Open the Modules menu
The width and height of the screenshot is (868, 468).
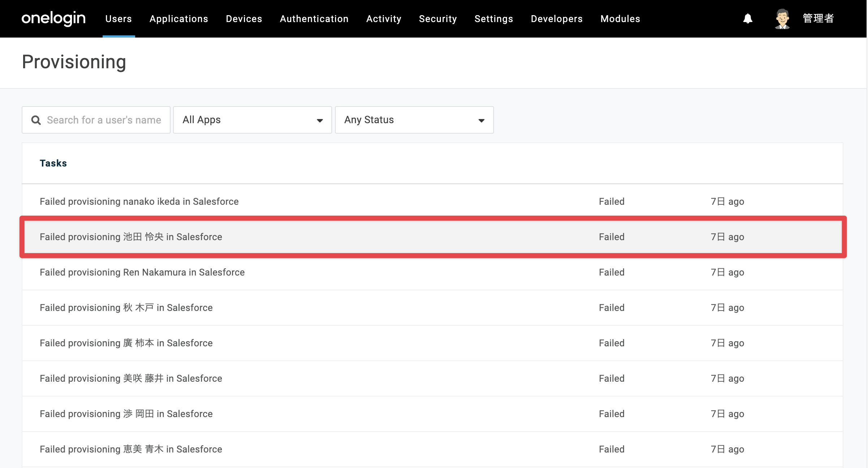(x=620, y=19)
